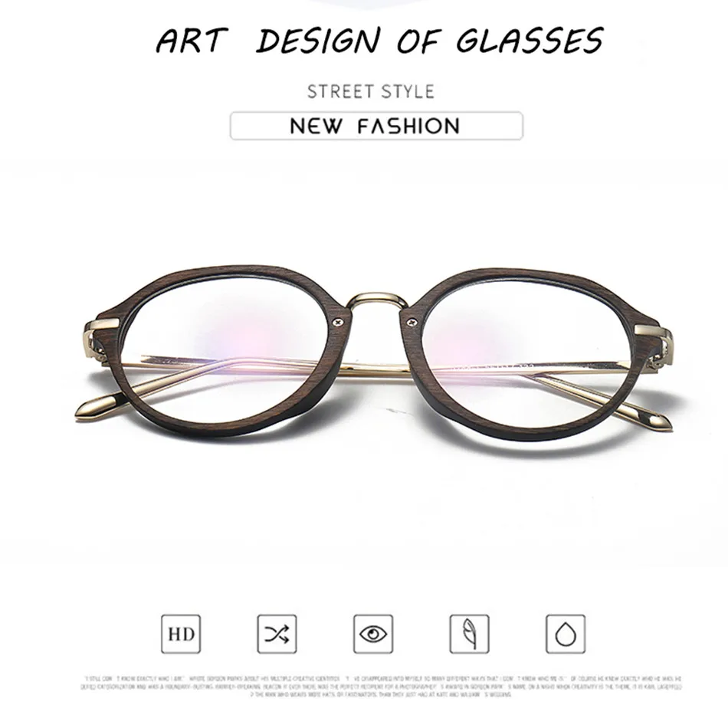Click the ART DESIGN OF GLASSES heading
The height and width of the screenshot is (728, 728).
point(379,41)
